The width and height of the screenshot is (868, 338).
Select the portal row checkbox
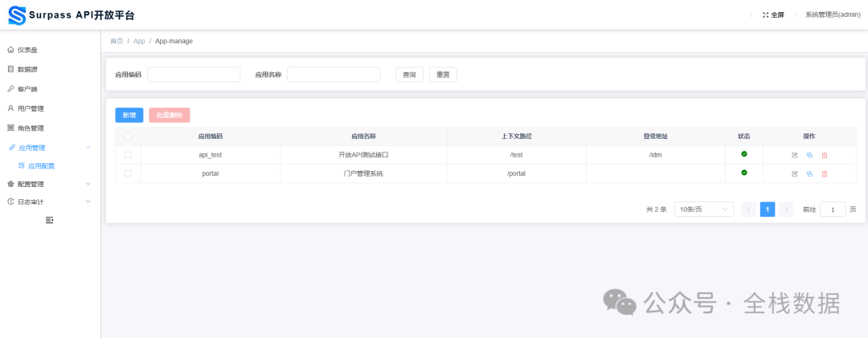[128, 173]
